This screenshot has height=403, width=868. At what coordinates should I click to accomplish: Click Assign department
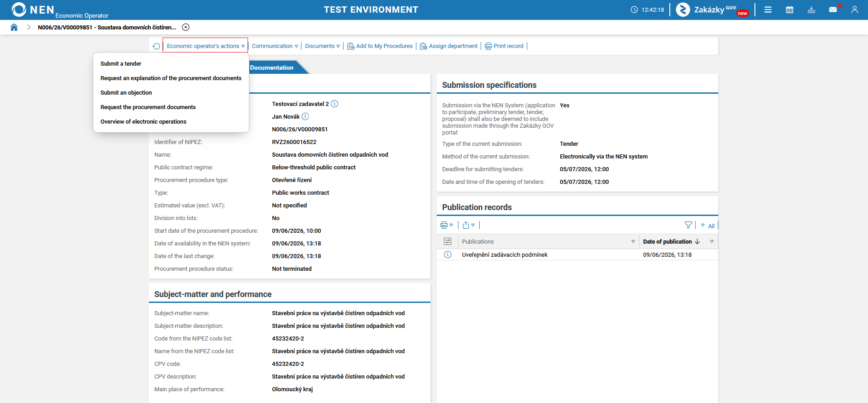point(453,46)
